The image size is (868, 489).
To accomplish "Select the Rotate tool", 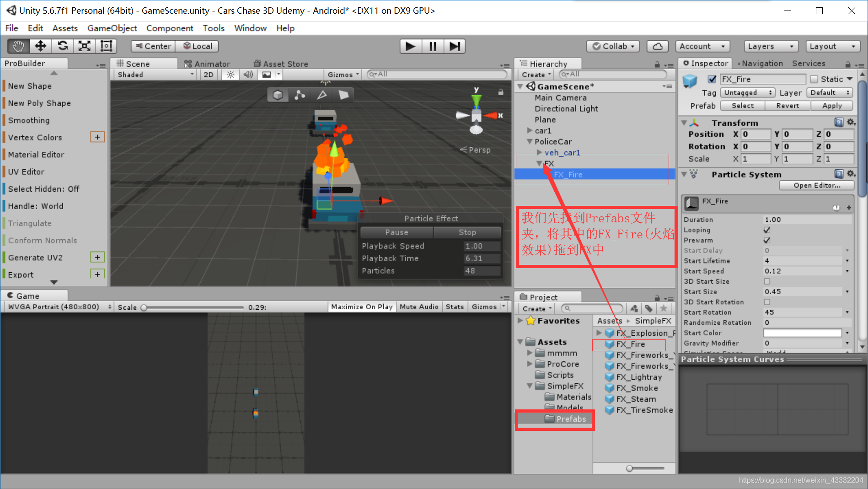I will [62, 46].
